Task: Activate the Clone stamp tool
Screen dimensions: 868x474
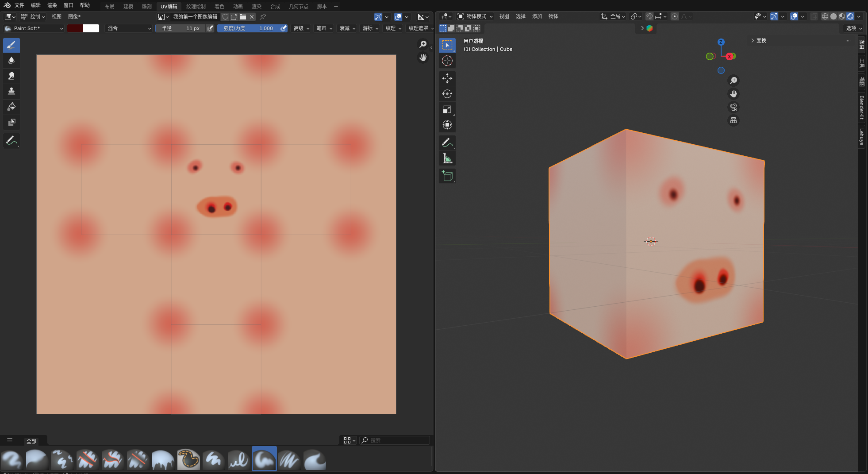Action: pos(12,91)
